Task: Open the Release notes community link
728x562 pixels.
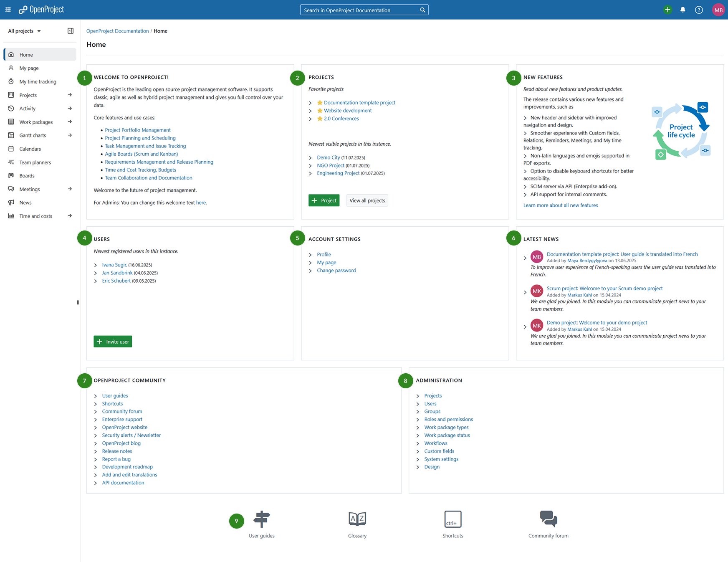Action: [x=117, y=451]
